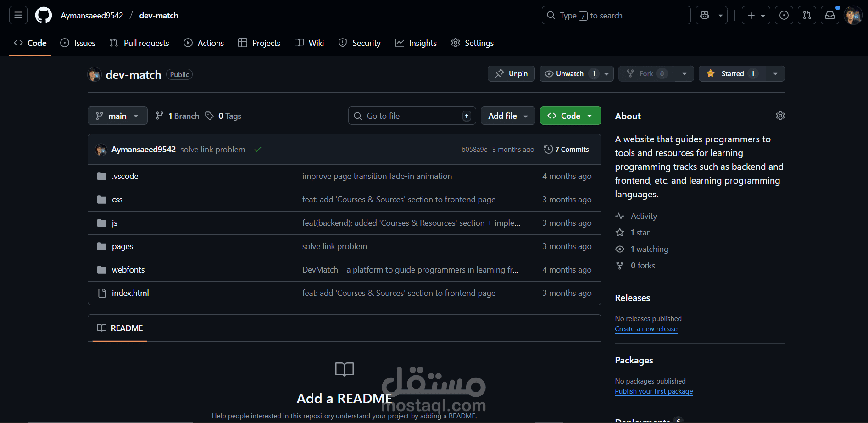Click the pages folder icon
Screen dimensions: 868x423
(102, 246)
